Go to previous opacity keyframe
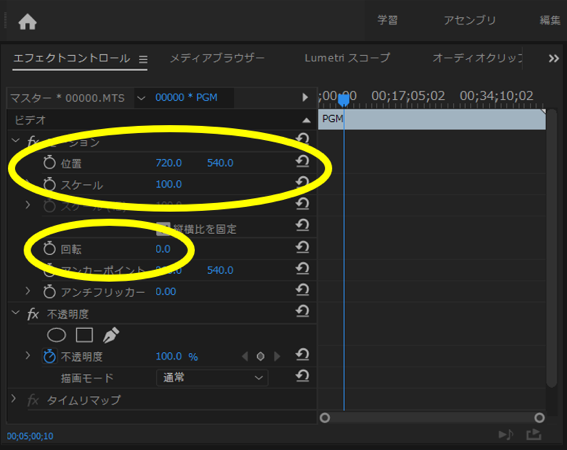Image resolution: width=567 pixels, height=450 pixels. (x=245, y=357)
